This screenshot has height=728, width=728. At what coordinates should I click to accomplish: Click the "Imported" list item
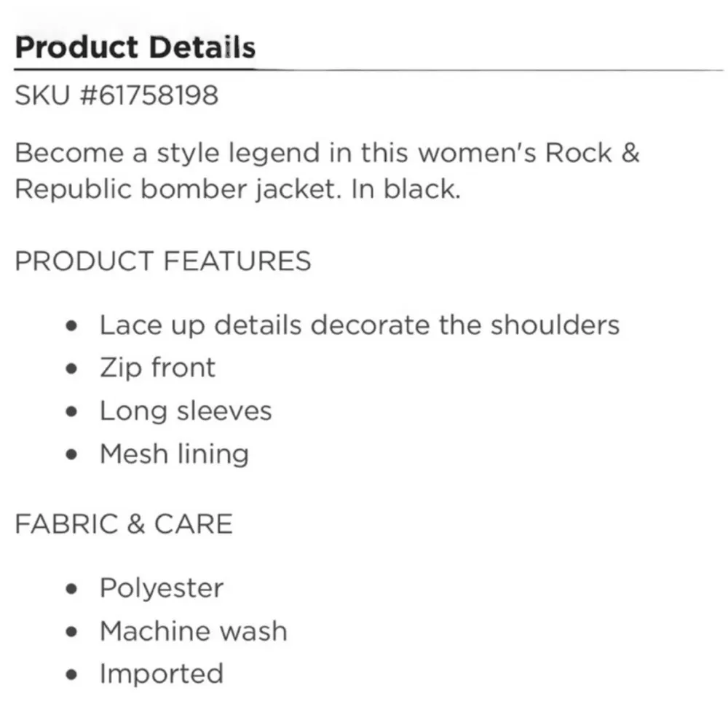click(161, 673)
